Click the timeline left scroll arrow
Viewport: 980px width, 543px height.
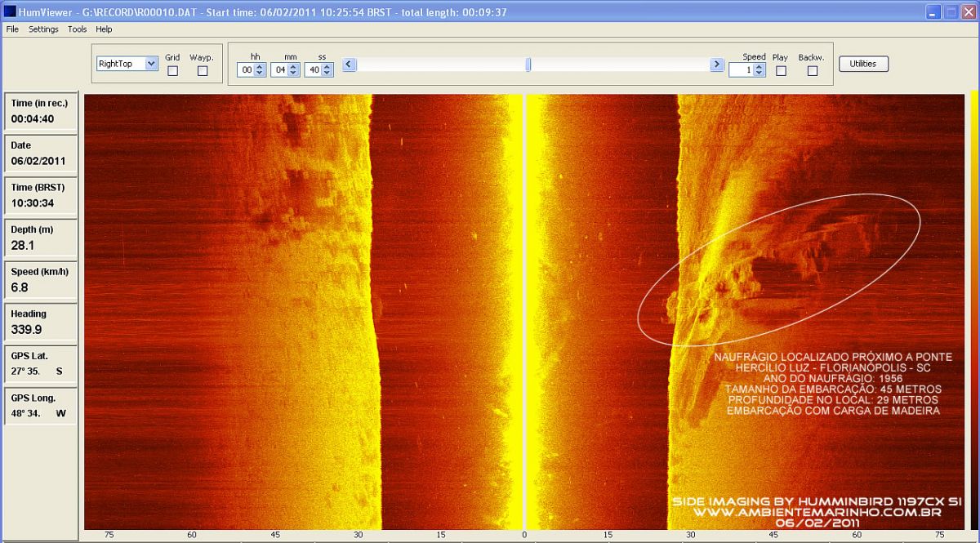point(349,65)
